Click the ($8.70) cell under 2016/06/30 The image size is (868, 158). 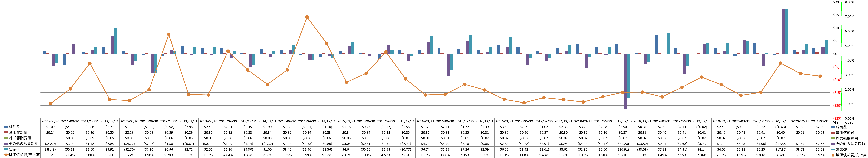click(x=445, y=144)
